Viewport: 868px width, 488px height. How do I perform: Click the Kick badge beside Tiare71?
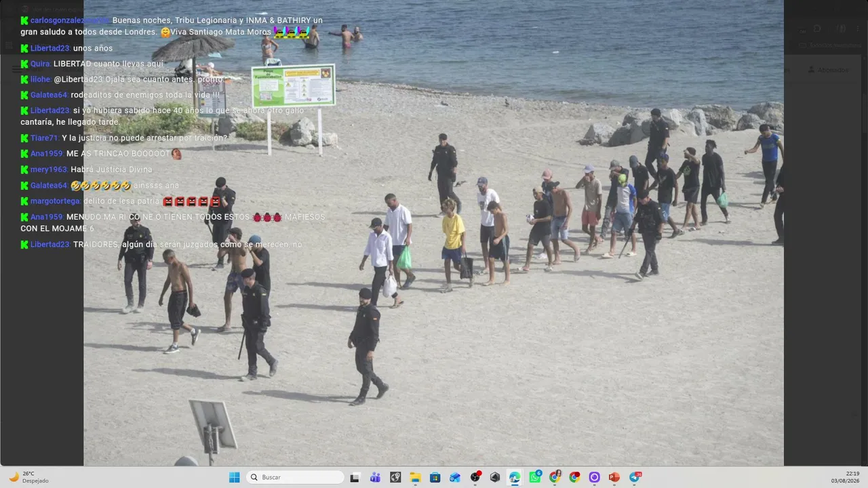tap(24, 138)
